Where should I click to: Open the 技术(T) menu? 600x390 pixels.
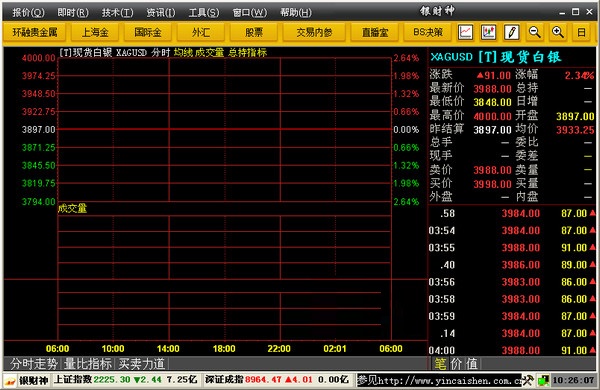coord(117,13)
